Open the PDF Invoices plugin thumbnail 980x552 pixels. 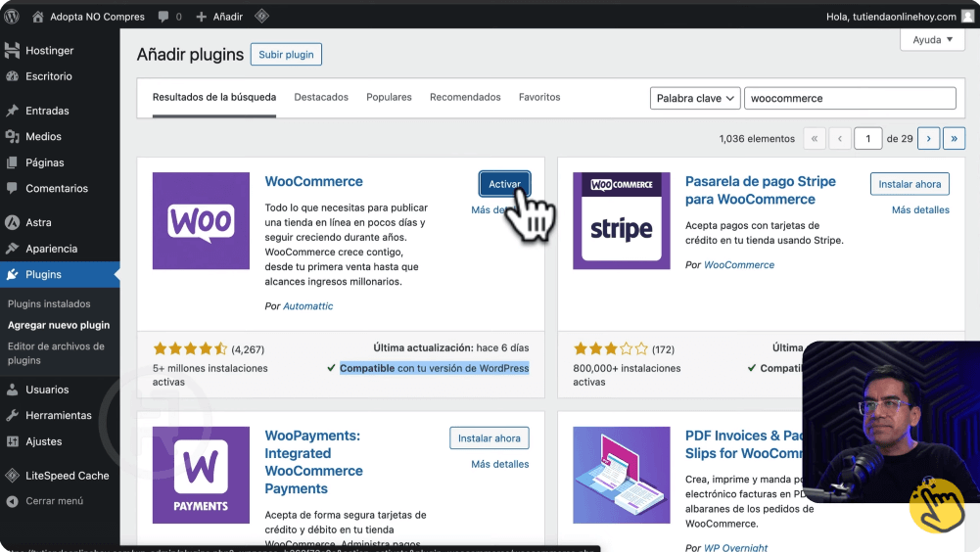(622, 475)
